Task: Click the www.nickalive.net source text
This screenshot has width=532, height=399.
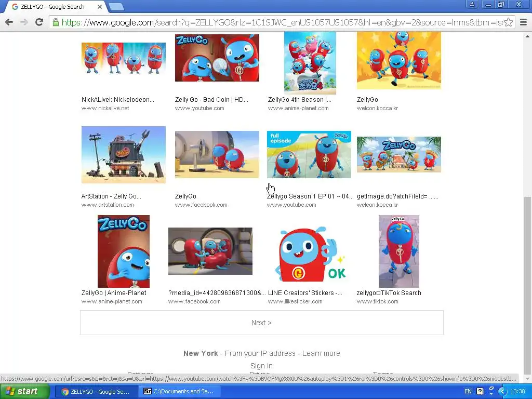Action: 105,108
